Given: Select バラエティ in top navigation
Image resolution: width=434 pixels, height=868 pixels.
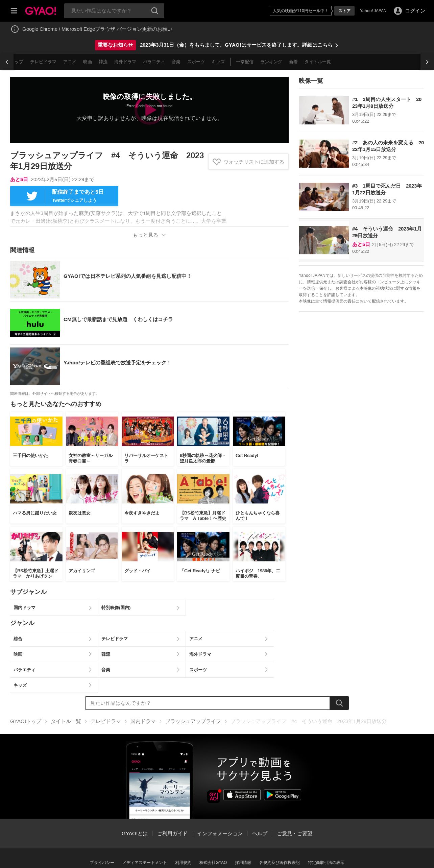Looking at the screenshot, I should tap(154, 62).
